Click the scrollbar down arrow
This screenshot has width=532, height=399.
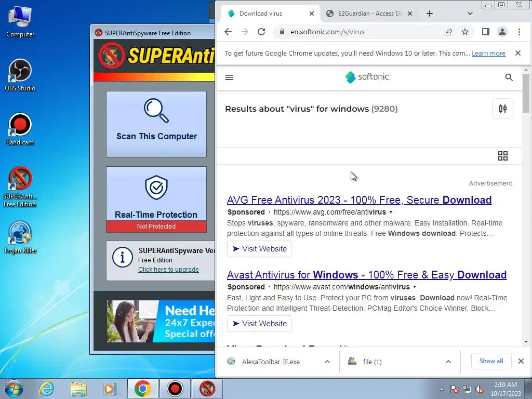tap(526, 342)
